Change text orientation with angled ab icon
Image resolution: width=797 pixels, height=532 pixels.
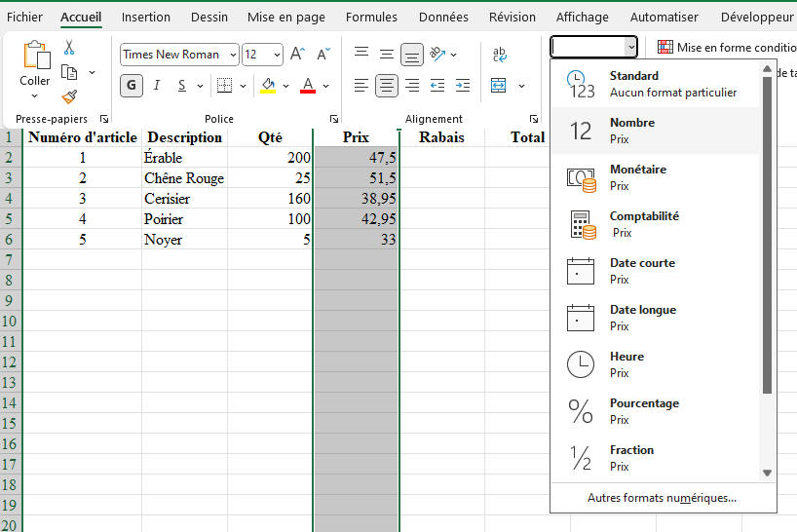coord(437,54)
